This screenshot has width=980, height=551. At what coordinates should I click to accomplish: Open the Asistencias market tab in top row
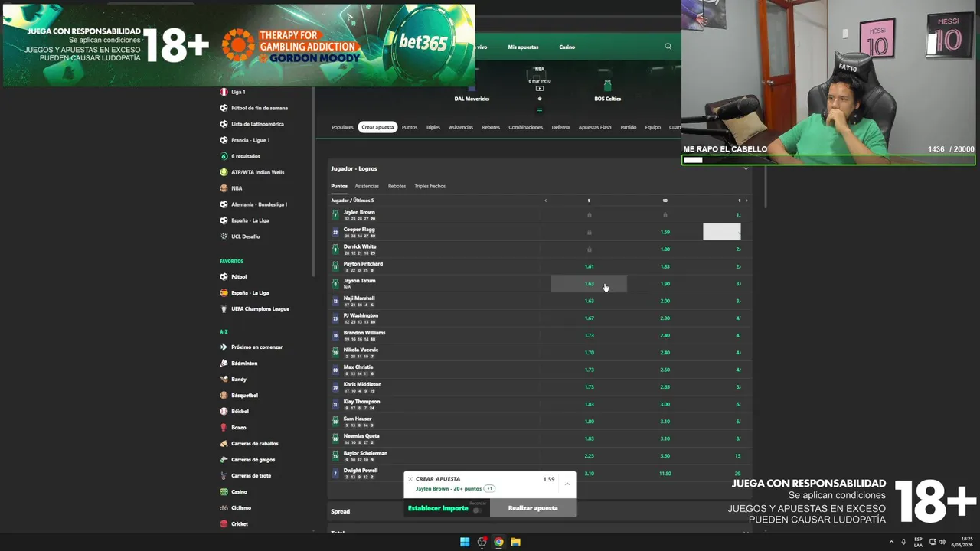pos(461,127)
